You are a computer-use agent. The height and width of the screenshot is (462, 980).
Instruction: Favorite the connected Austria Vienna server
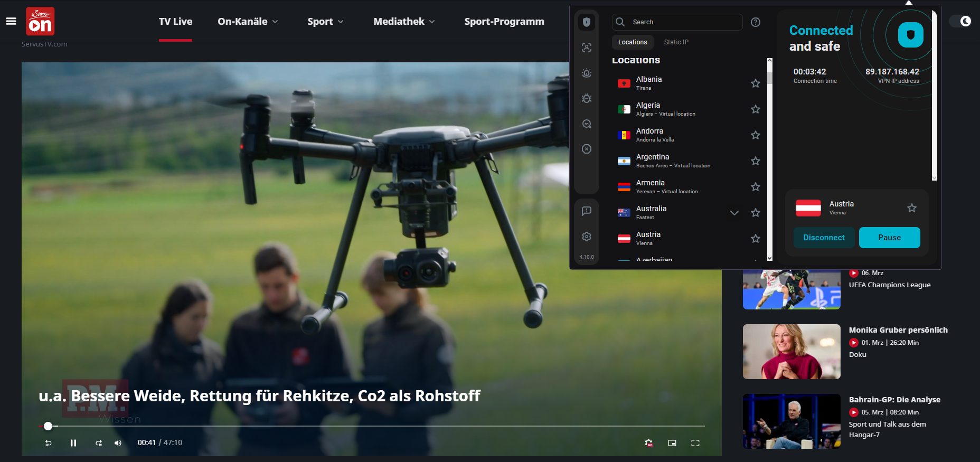click(912, 208)
